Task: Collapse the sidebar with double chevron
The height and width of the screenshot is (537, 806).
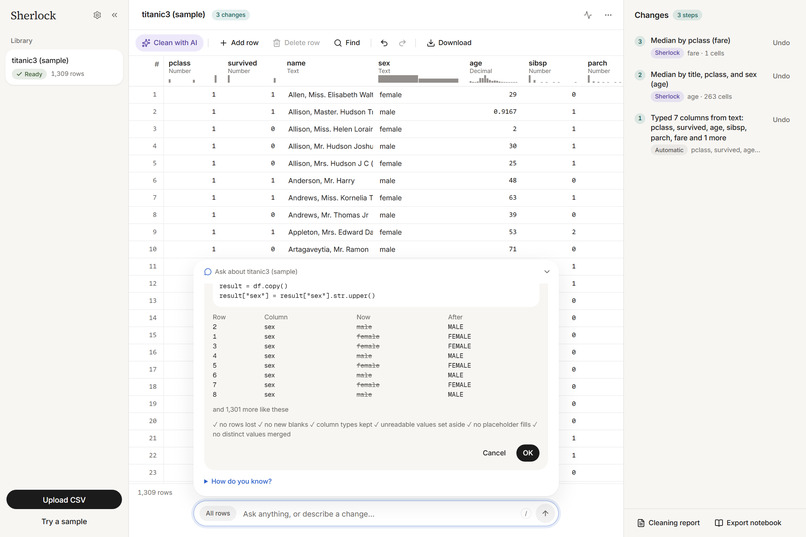Action: coord(115,15)
